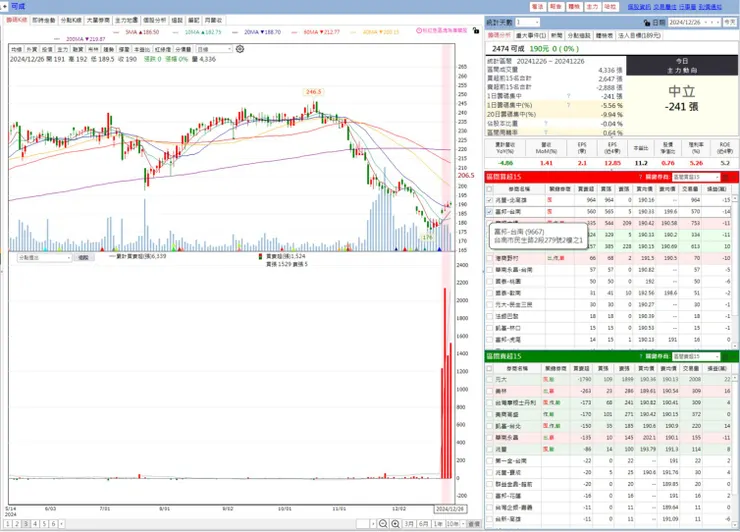This screenshot has width=740, height=532.
Task: Open dropdown in green 區間賣超15 header
Action: [x=696, y=356]
